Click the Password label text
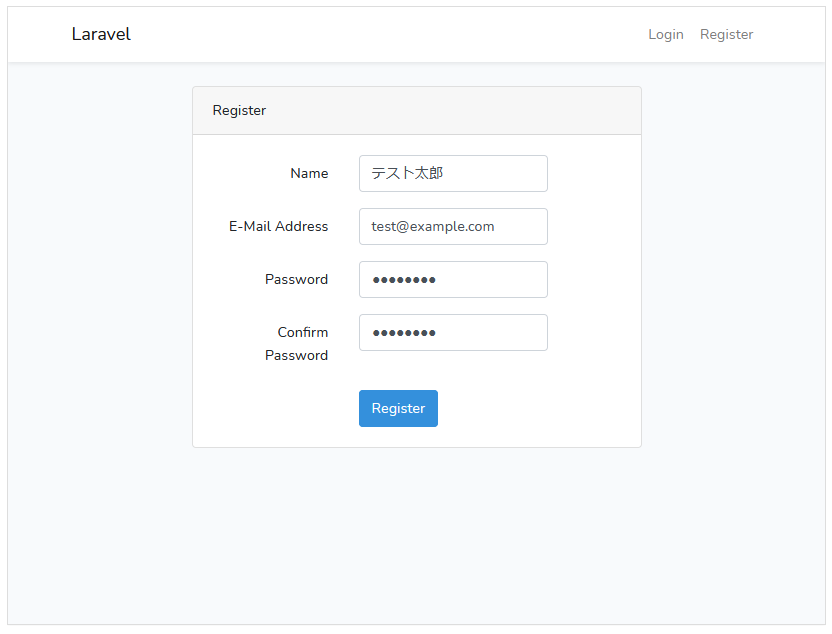The image size is (832, 634). 296,279
